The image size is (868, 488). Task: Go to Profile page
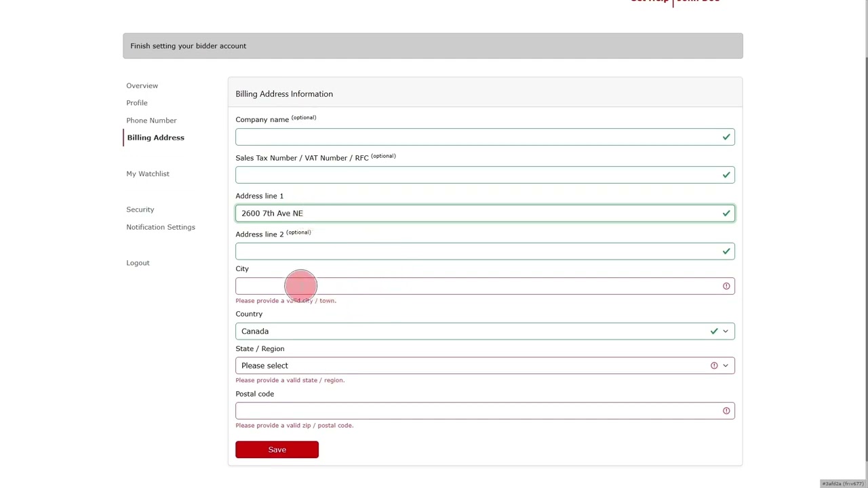coord(136,103)
